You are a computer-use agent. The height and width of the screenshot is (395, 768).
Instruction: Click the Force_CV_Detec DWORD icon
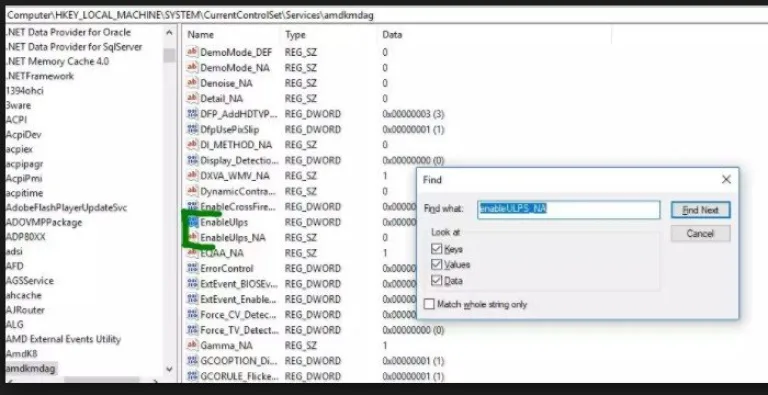point(192,315)
